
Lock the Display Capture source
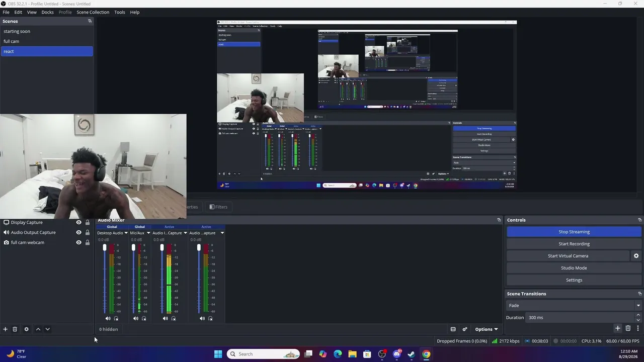(x=88, y=222)
